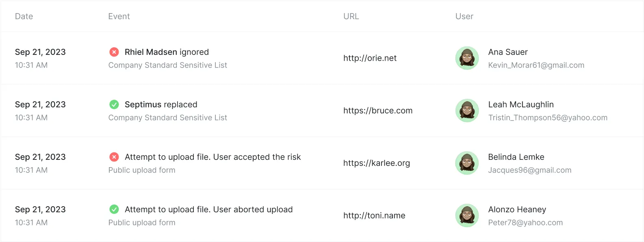
Task: Click the green check icon beside Septimus replaced
Action: click(114, 105)
